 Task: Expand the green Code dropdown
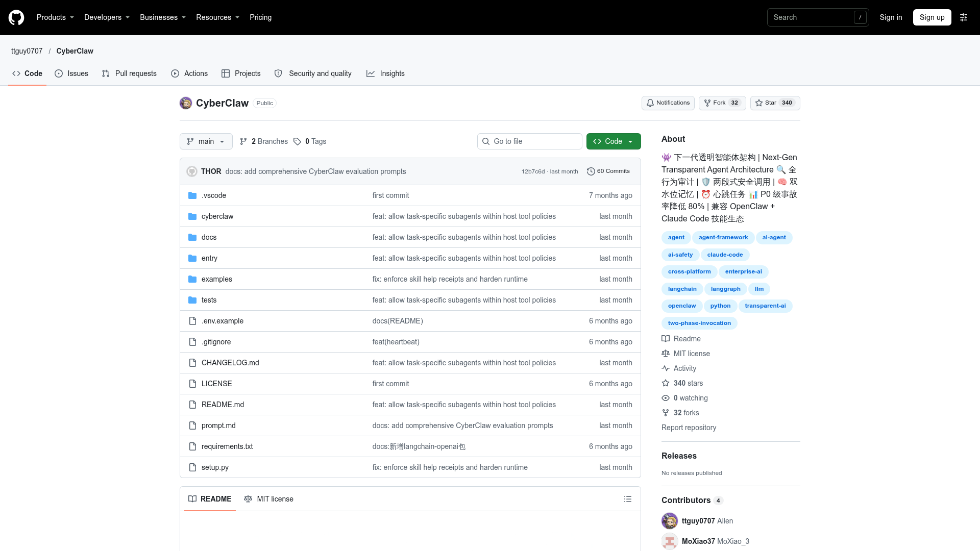tap(614, 141)
